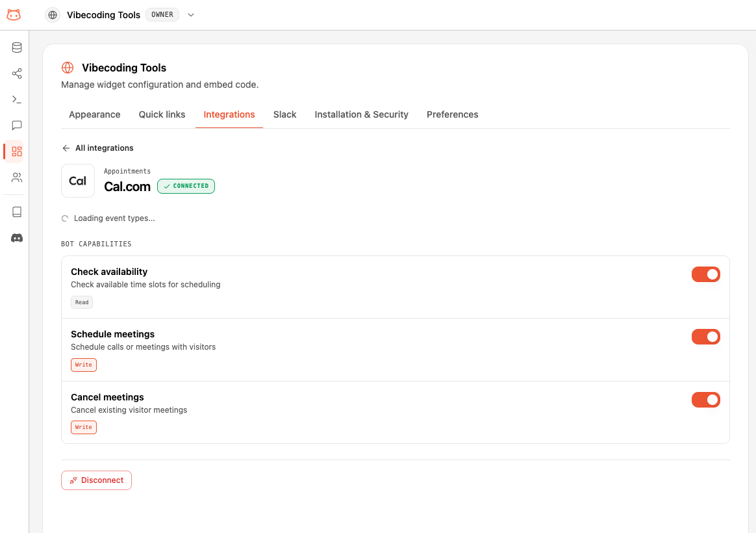Image resolution: width=756 pixels, height=533 pixels.
Task: Click the 'Check availability' title
Action: tap(109, 272)
